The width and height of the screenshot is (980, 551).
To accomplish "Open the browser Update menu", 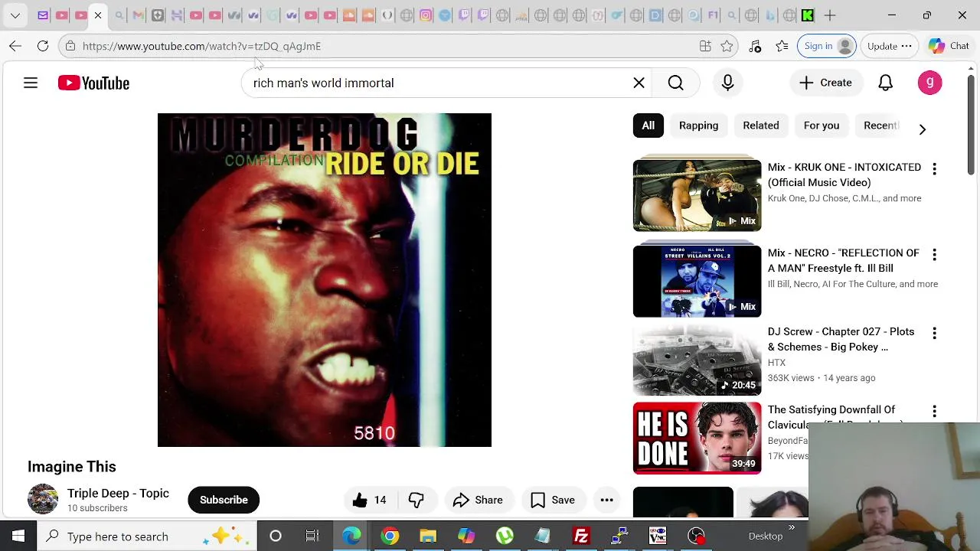I will tap(890, 46).
